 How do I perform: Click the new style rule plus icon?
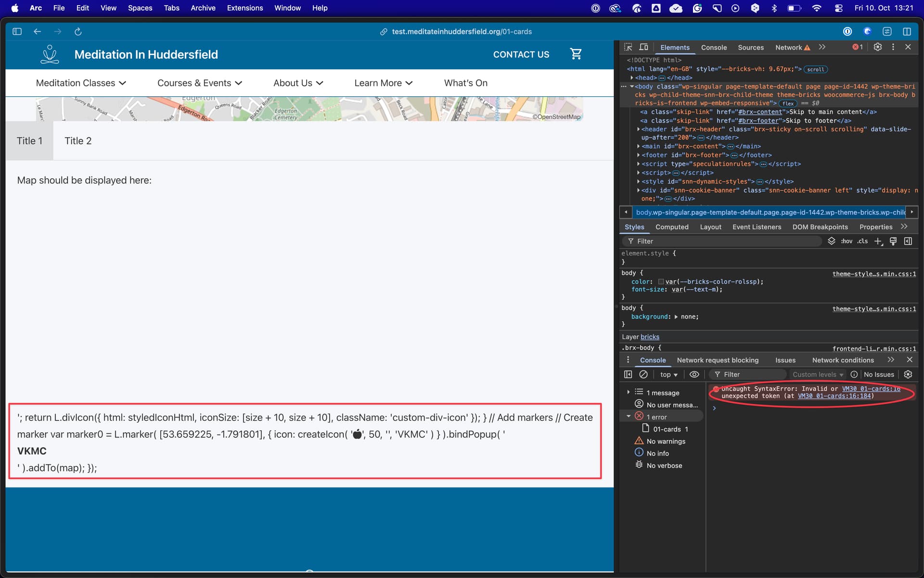pos(878,241)
